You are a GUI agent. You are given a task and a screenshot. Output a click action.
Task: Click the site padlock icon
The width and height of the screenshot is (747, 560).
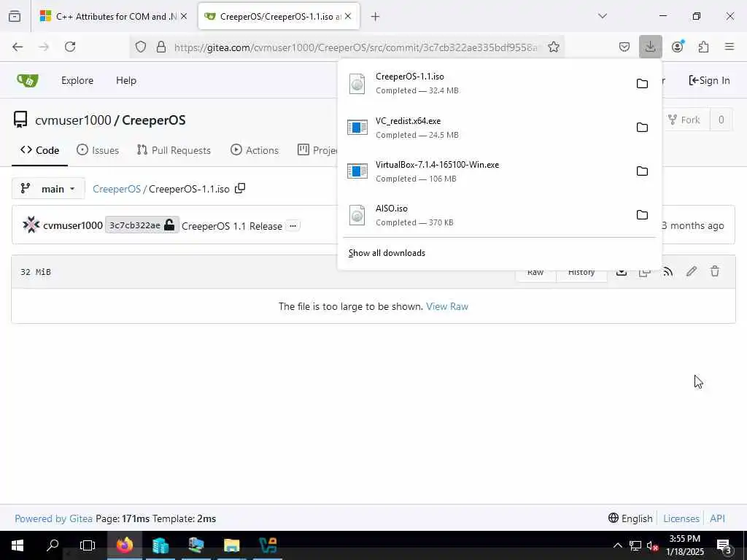161,47
